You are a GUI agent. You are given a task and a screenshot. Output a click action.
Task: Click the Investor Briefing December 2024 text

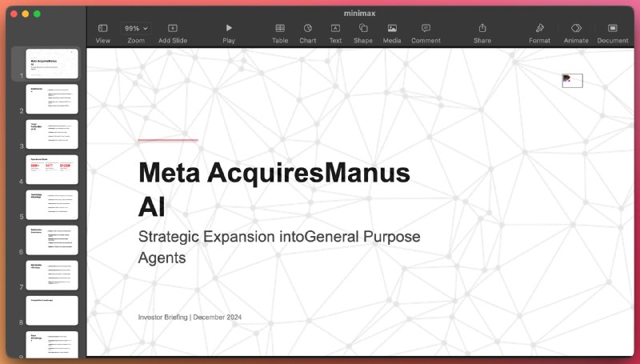point(190,317)
